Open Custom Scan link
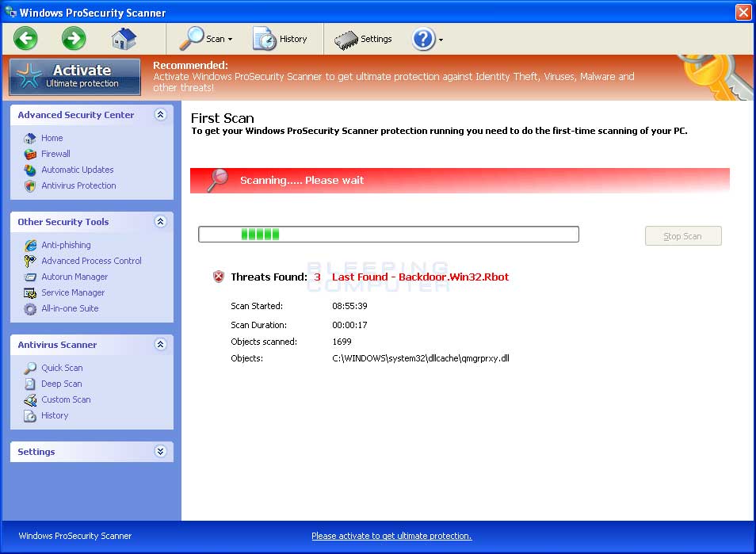Screen dimensions: 756x554 point(66,399)
